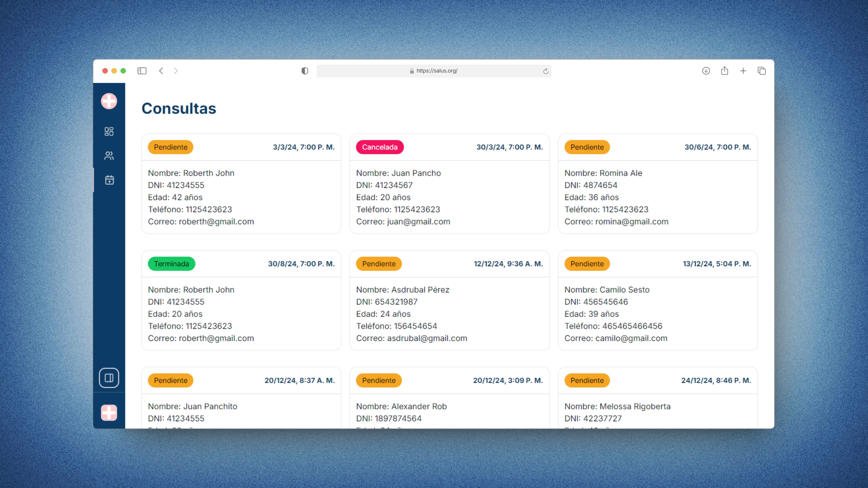Click Correo: romina@gmail.com
The width and height of the screenshot is (868, 488).
point(616,222)
